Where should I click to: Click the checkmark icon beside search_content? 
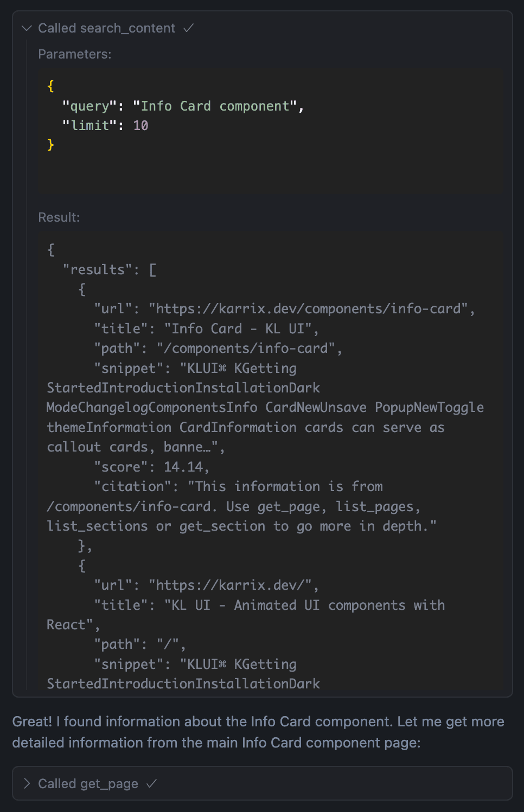point(188,28)
